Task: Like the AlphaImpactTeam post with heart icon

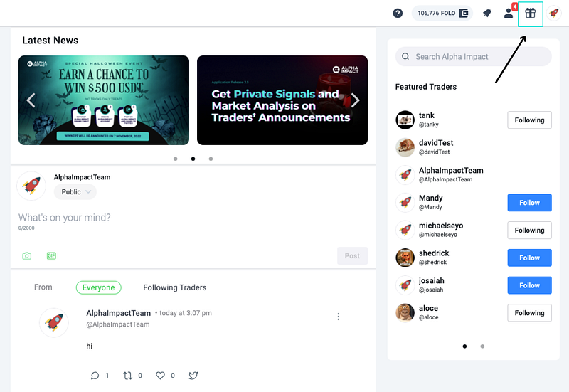Action: tap(160, 376)
